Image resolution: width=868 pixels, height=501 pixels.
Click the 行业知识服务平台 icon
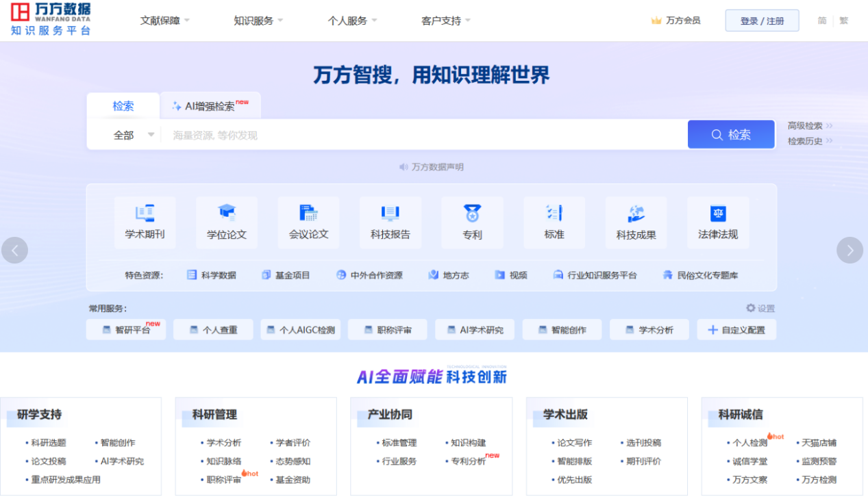click(x=558, y=275)
